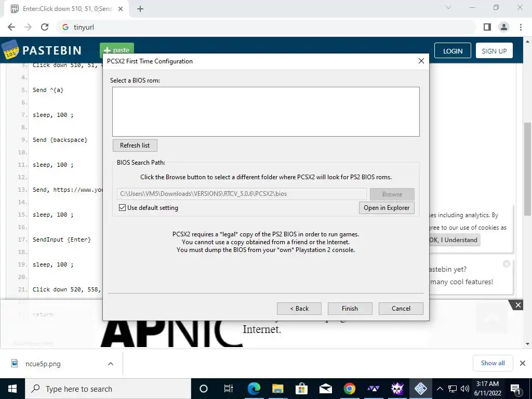Accept cookies with OK, I Understand
This screenshot has height=399, width=532.
[x=453, y=240]
